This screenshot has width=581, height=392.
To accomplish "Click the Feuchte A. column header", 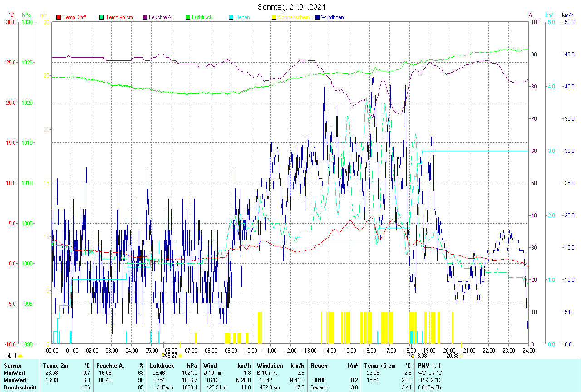I will click(110, 365).
